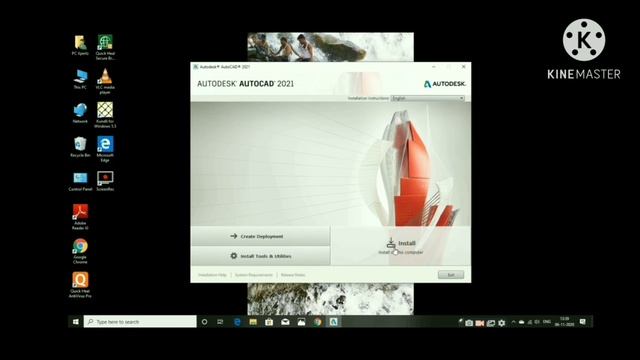Open Google Chrome desktop shortcut
The height and width of the screenshot is (360, 640).
(x=80, y=251)
